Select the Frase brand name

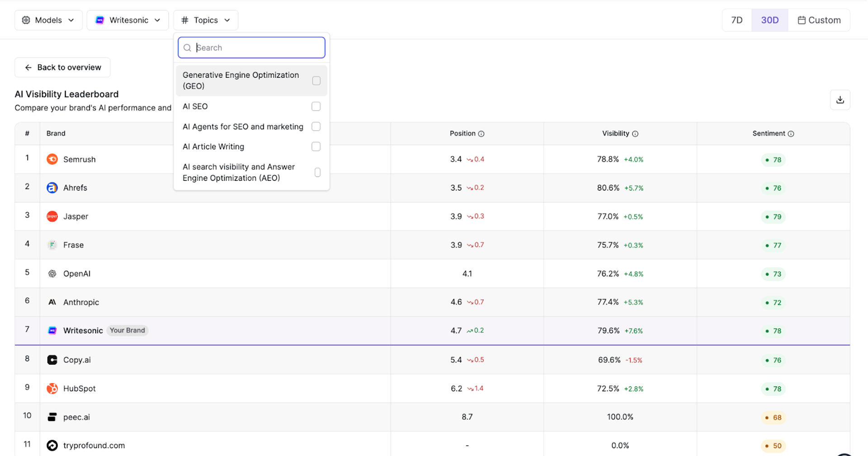(x=73, y=245)
